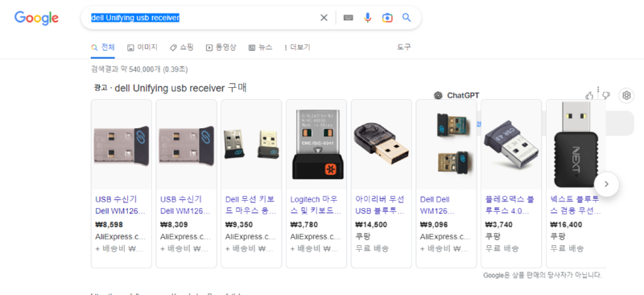Submit query with magnifying glass icon

coord(407,18)
